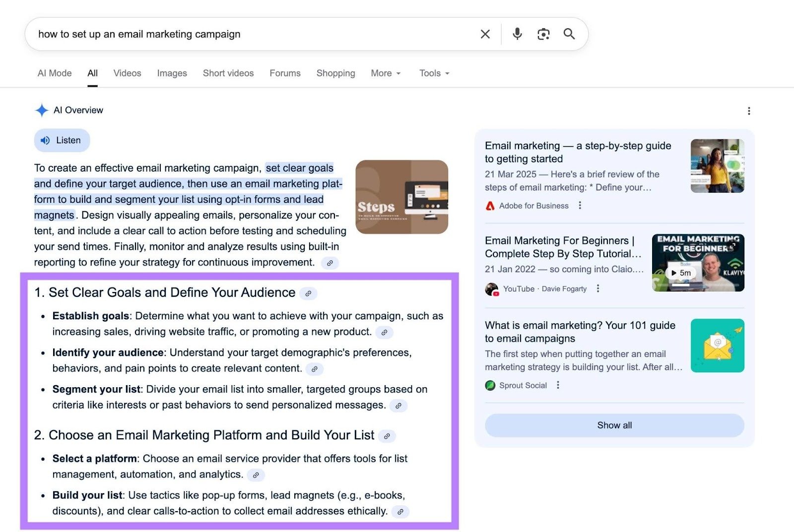Open the three-dot menu beside Adobe for Business
Image resolution: width=794 pixels, height=532 pixels.
[580, 205]
